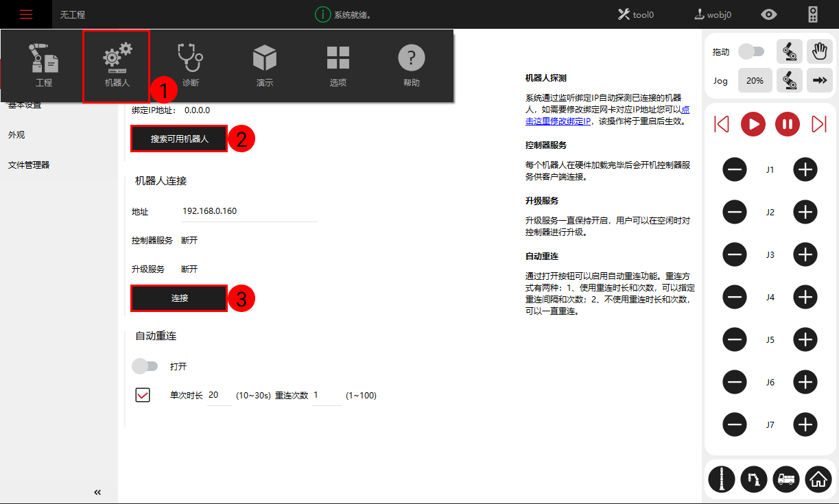Click the 单次时长 field with value 20
Screen dimensions: 839x504
pos(220,395)
